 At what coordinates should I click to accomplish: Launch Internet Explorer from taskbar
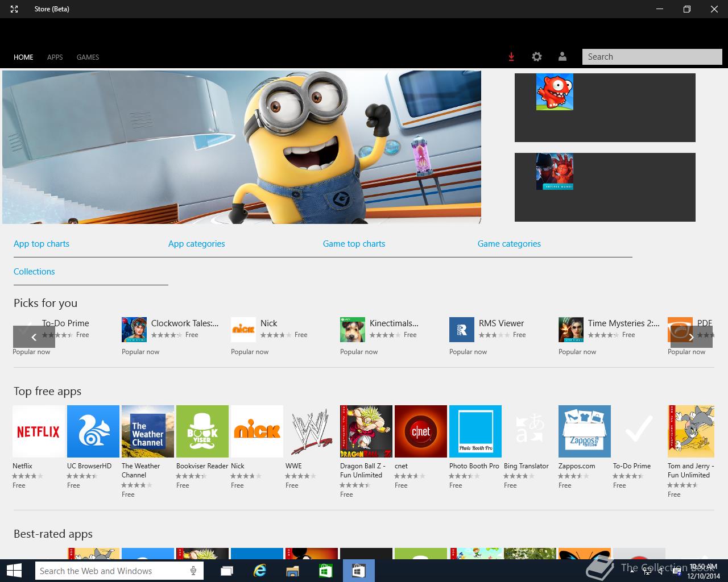[x=260, y=571]
